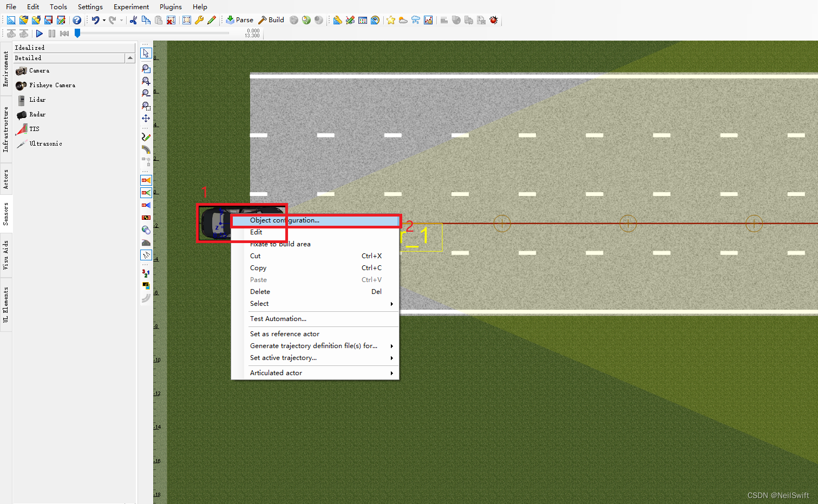Viewport: 818px width, 504px height.
Task: Choose Cut in the context menu
Action: (315, 256)
